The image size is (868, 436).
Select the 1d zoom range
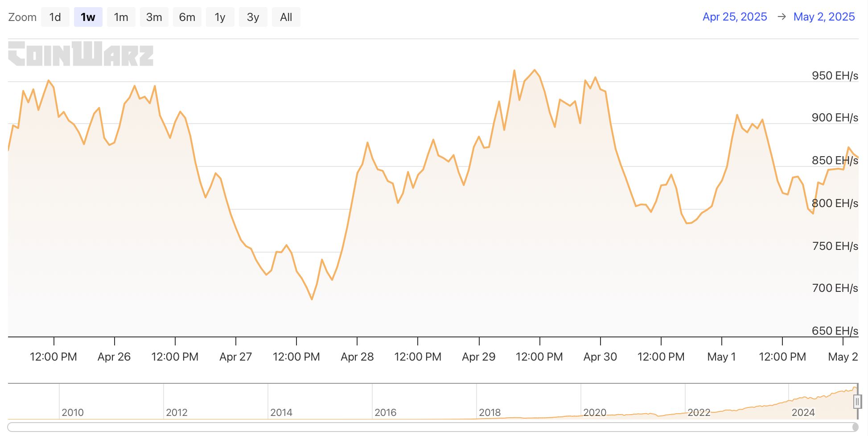(x=55, y=17)
